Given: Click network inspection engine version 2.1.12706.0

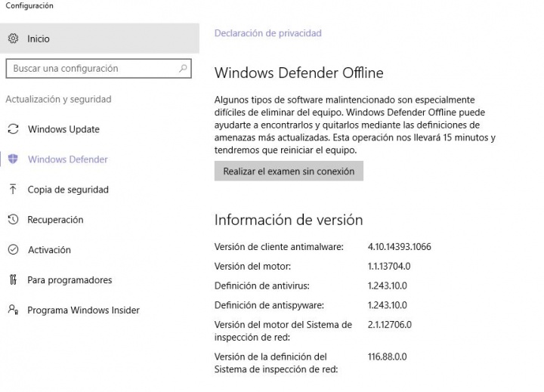Looking at the screenshot, I should click(x=390, y=324).
